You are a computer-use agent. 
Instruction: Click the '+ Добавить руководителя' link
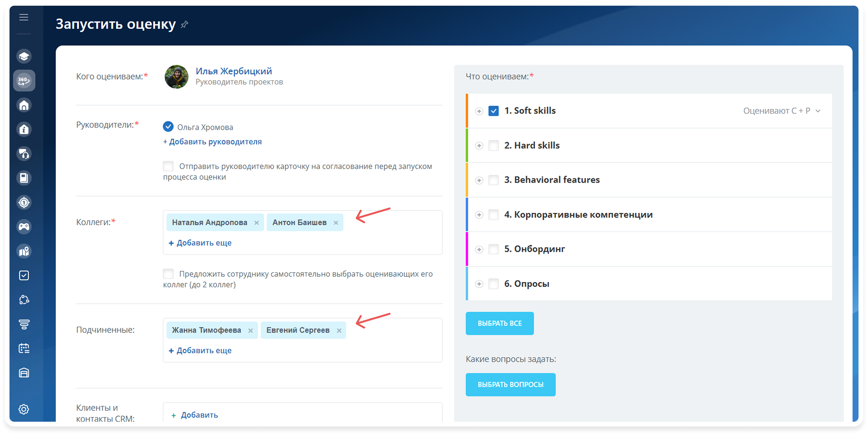(212, 142)
